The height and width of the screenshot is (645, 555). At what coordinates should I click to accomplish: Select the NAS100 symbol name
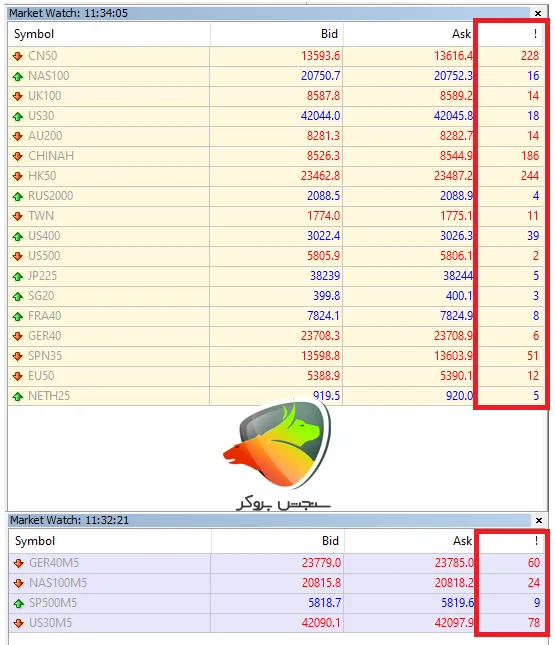coord(49,76)
